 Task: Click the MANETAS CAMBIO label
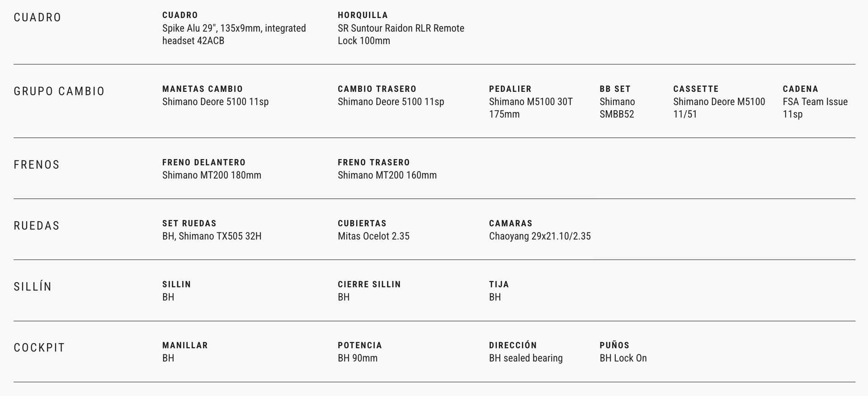click(202, 89)
